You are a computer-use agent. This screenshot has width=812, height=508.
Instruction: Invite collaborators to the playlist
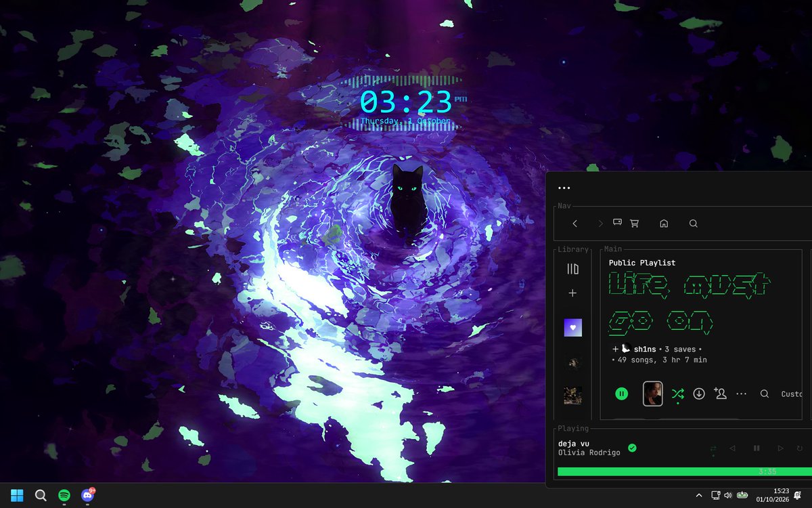click(x=720, y=394)
